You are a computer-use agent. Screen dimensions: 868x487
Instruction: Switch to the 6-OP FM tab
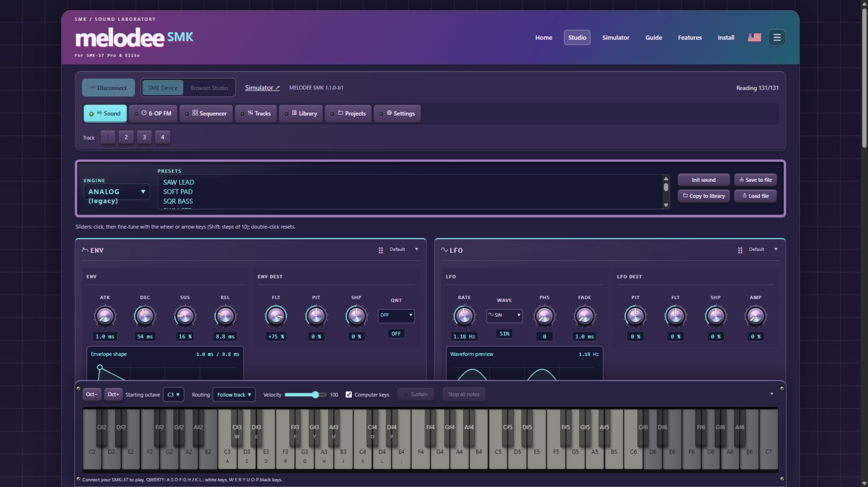tap(153, 114)
